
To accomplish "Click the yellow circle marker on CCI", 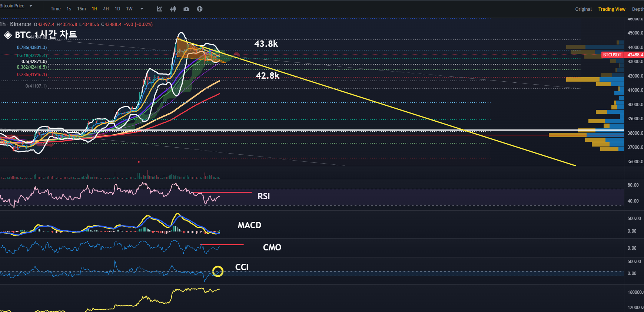I will tap(218, 272).
